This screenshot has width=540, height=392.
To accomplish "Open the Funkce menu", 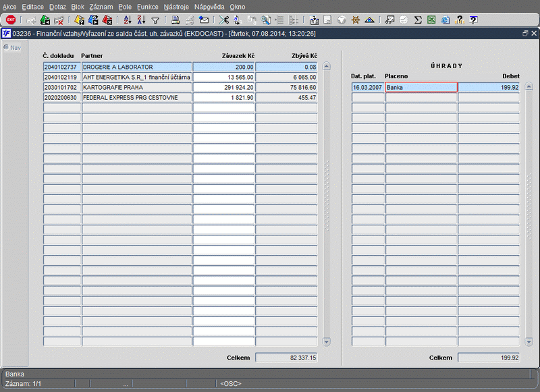I will [147, 7].
